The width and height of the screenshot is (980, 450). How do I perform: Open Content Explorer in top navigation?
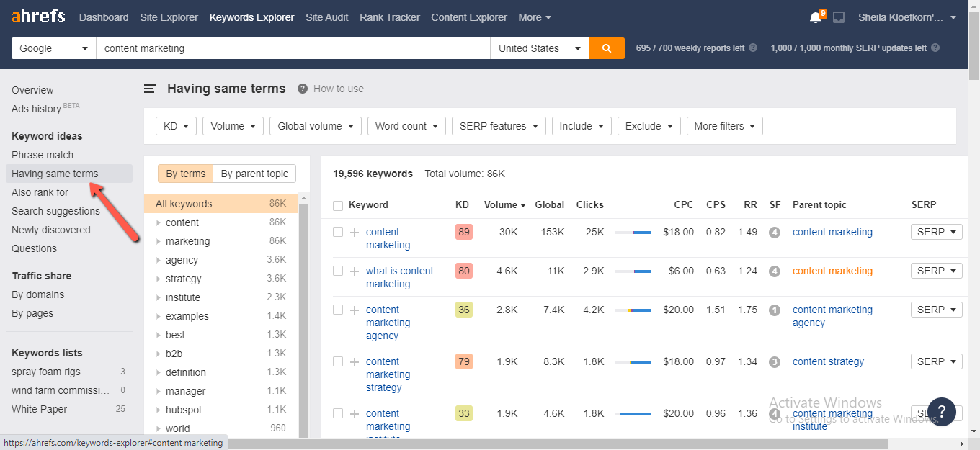pos(469,17)
